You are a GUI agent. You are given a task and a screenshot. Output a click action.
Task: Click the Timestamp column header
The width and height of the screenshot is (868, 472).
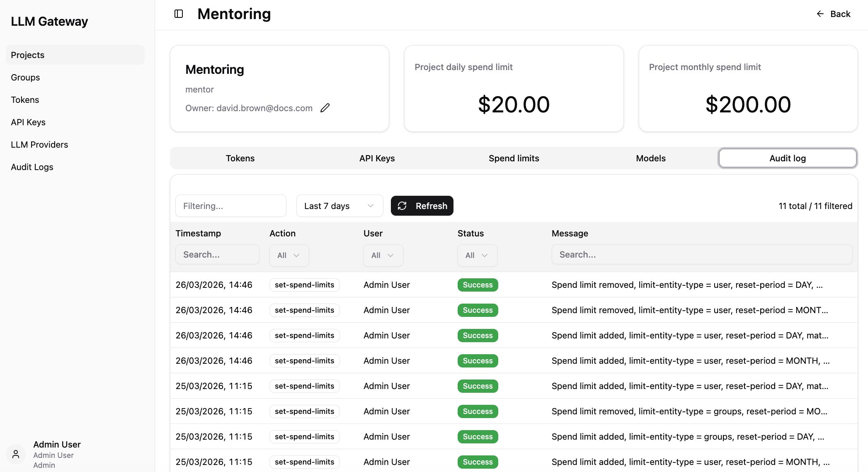click(198, 233)
